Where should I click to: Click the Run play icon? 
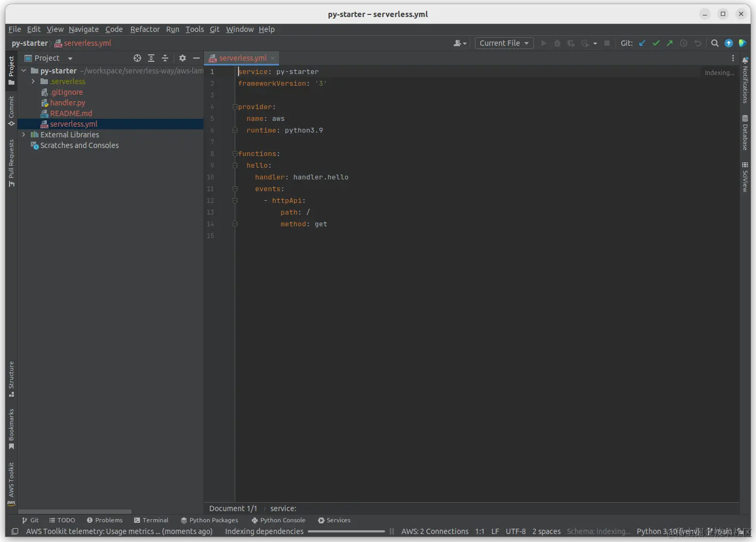pyautogui.click(x=544, y=43)
